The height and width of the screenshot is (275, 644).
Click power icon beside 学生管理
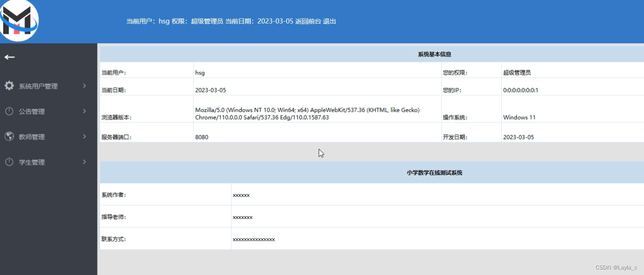(9, 162)
